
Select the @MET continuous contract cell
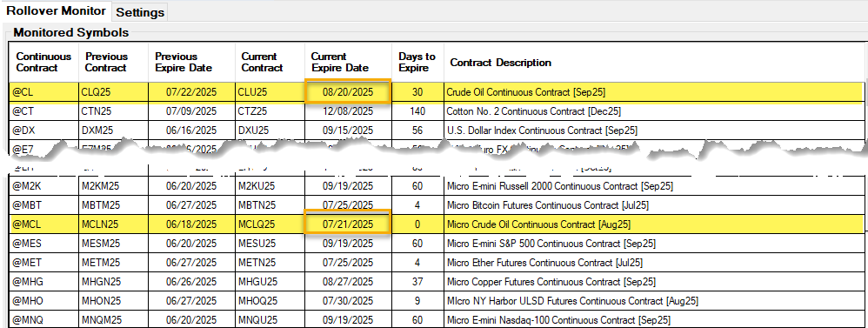tap(44, 263)
